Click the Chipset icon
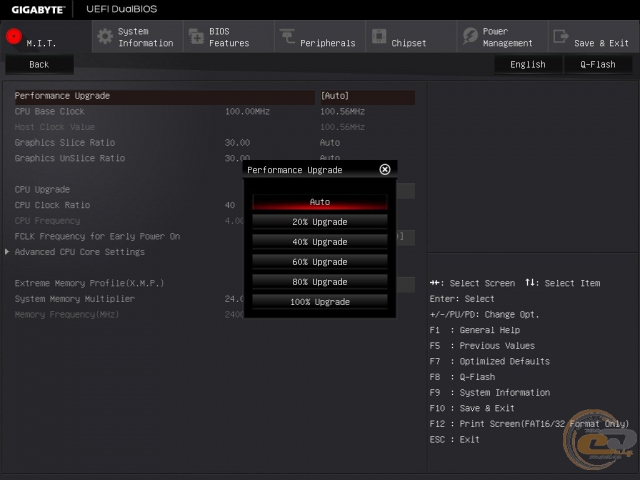This screenshot has width=640, height=480. coord(379,37)
